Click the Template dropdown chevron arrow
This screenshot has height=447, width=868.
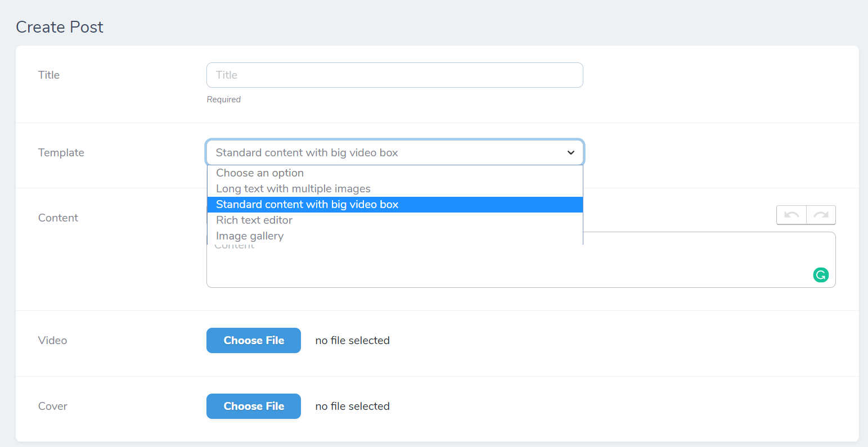(x=570, y=152)
